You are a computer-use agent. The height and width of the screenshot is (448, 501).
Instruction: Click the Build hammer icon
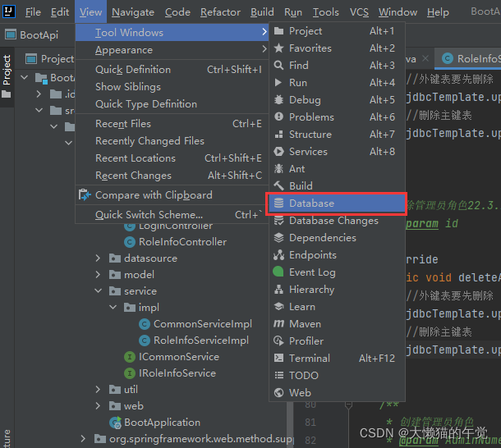[x=278, y=185]
